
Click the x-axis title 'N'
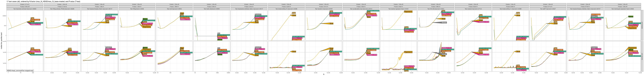(324, 74)
